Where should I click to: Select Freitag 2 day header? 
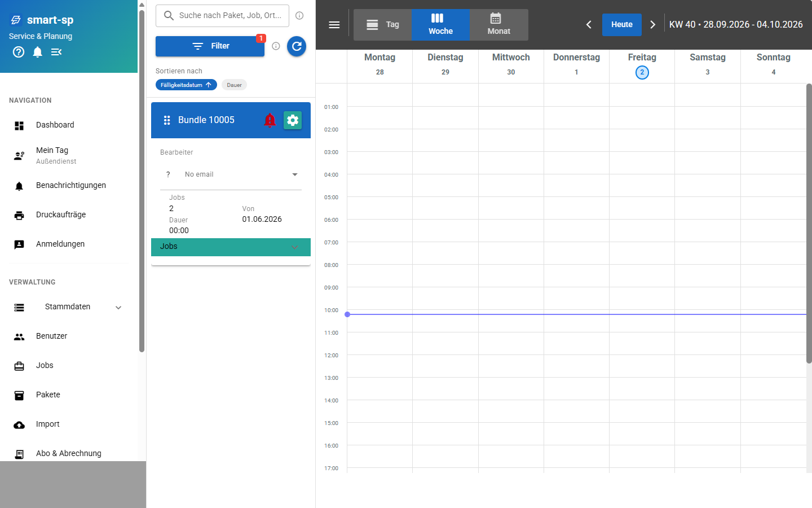(642, 65)
